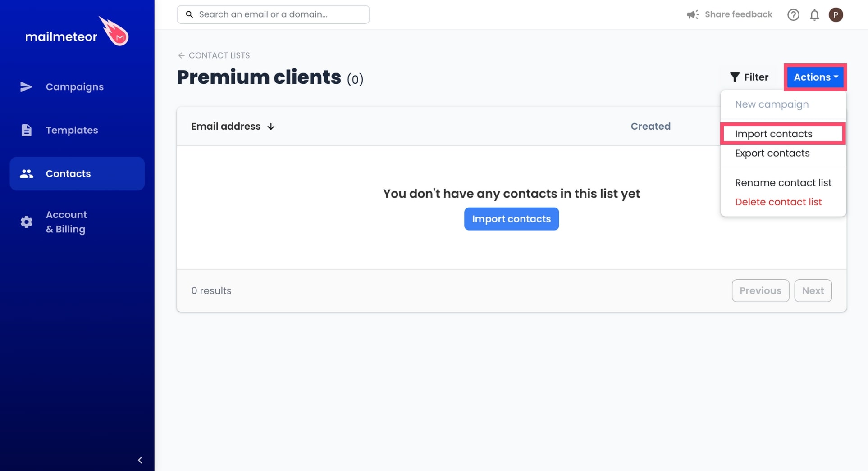Open Account & Billing settings gear
This screenshot has height=471, width=868.
[x=26, y=222]
